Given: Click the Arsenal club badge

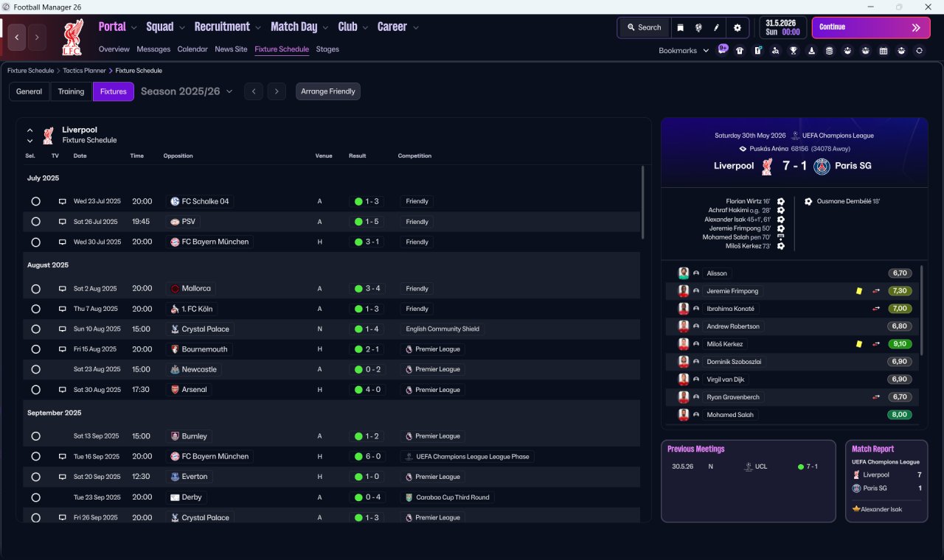Looking at the screenshot, I should click(175, 390).
